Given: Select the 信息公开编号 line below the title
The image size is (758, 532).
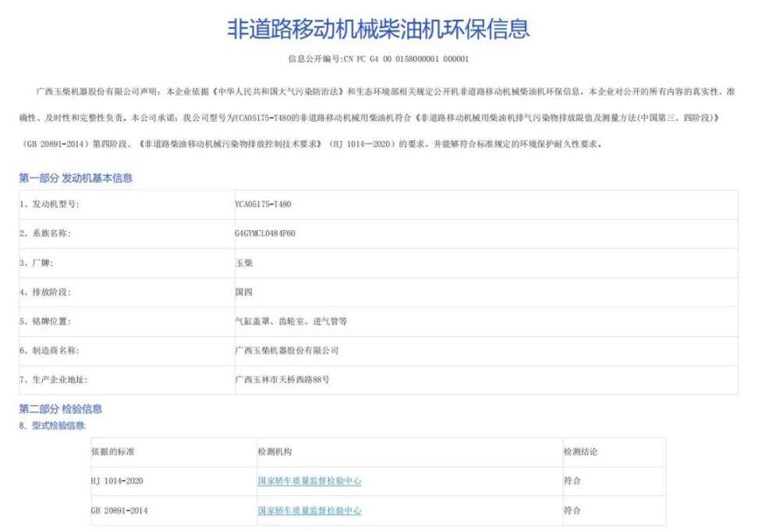Looking at the screenshot, I should coord(378,59).
